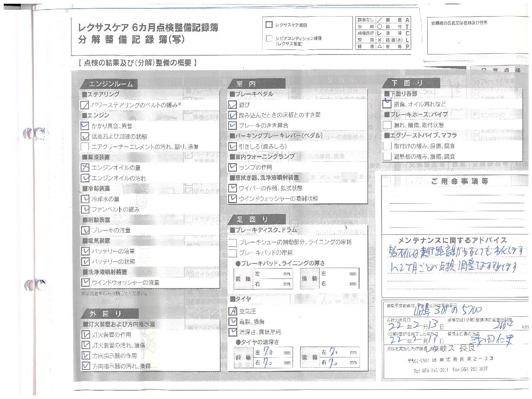Toggle the 亀裂、損傷 checkbox
532x399 pixels.
pos(233,321)
